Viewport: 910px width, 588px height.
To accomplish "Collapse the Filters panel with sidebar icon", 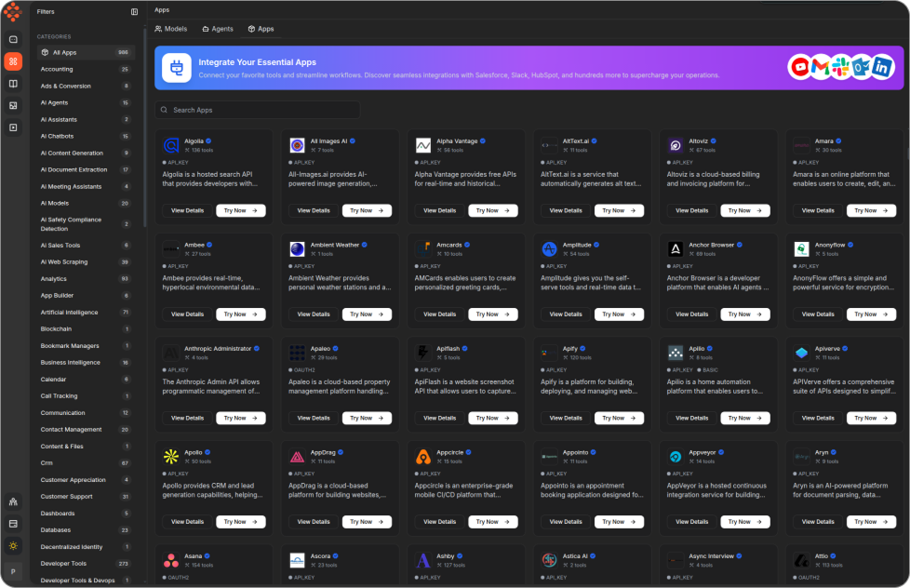I will 134,12.
